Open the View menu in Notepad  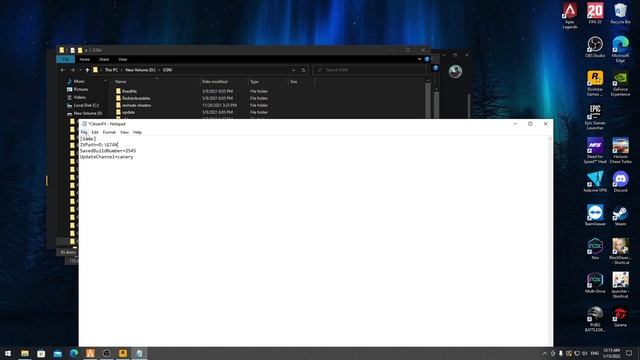tap(124, 132)
